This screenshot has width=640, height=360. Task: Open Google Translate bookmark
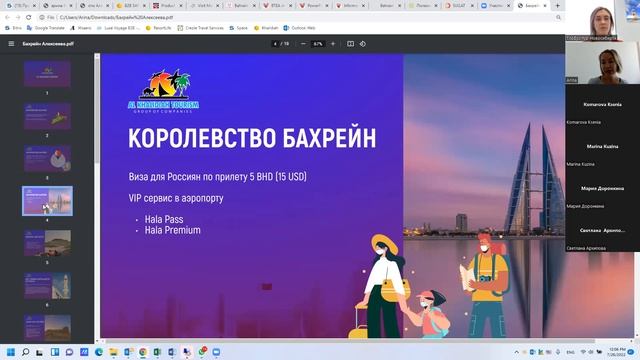click(46, 28)
